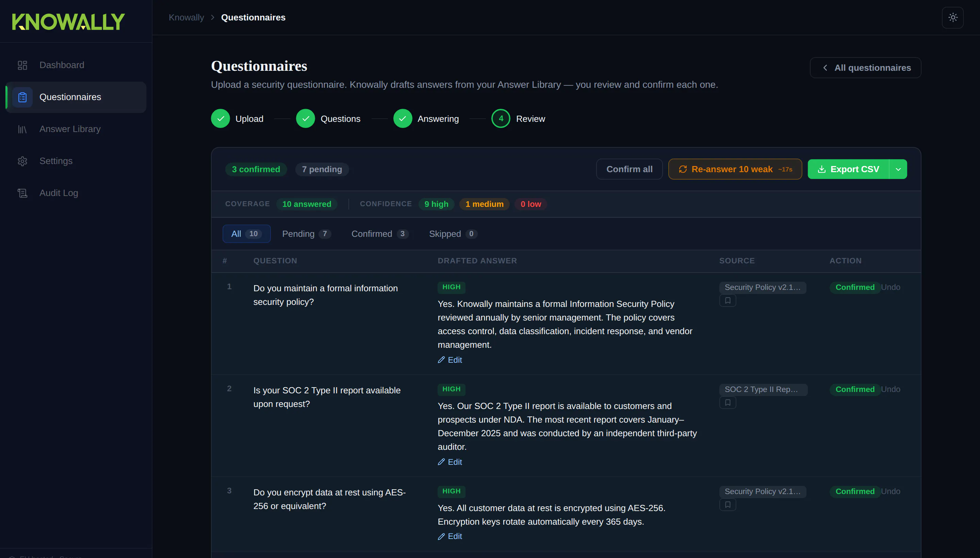980x558 pixels.
Task: Click the bookmark icon in question 1 row
Action: pyautogui.click(x=728, y=300)
